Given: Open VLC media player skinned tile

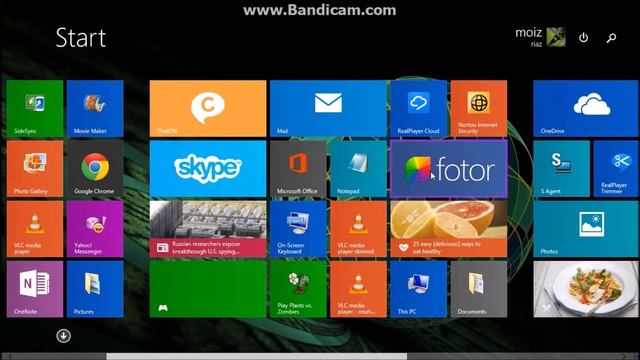Looking at the screenshot, I should [x=358, y=229].
